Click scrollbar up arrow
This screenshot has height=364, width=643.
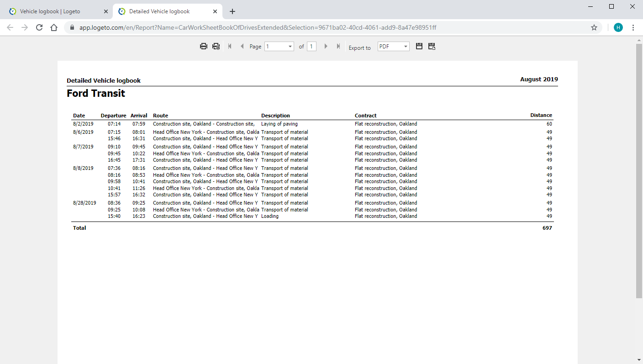[x=639, y=40]
